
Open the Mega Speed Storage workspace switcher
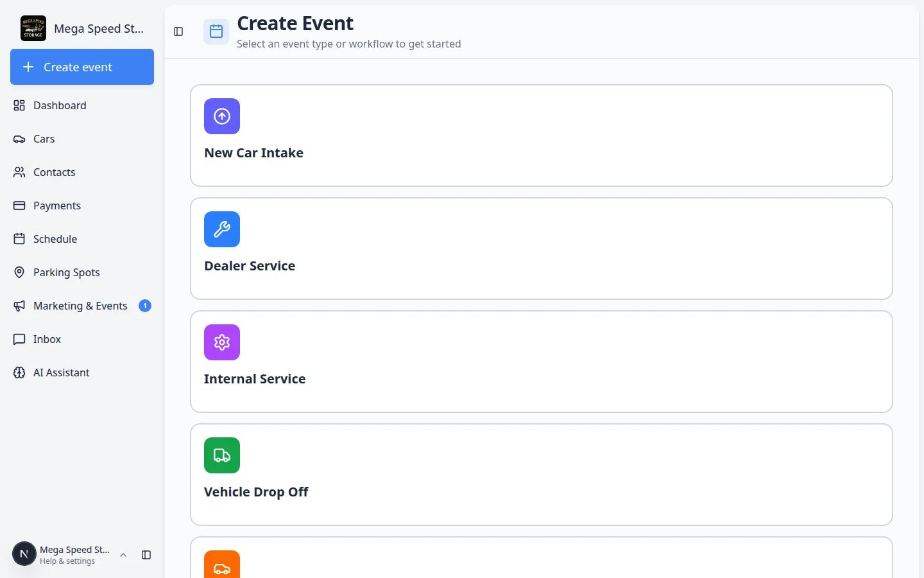[x=82, y=28]
